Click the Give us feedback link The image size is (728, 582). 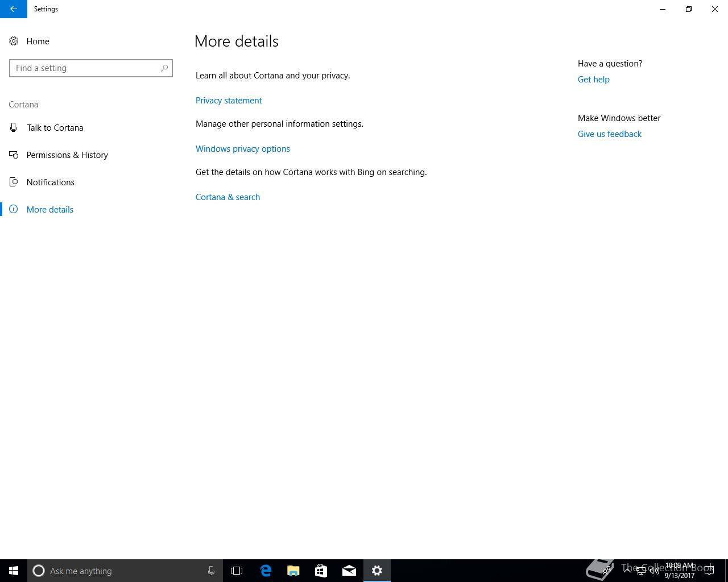coord(610,134)
